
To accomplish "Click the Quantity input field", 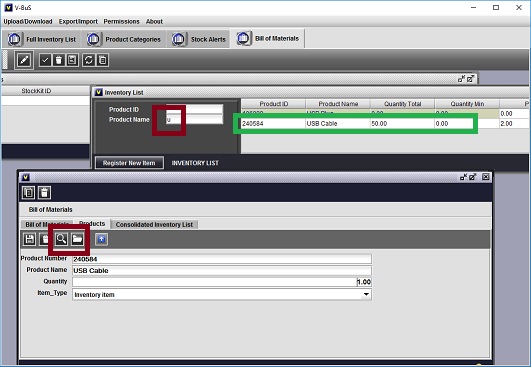I will [222, 282].
